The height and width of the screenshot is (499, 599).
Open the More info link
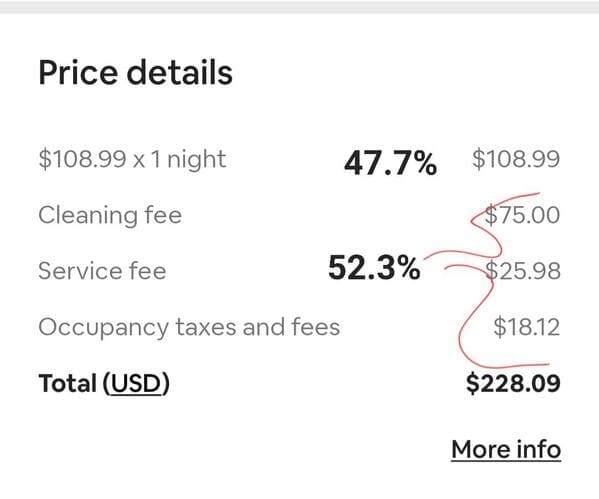[506, 450]
